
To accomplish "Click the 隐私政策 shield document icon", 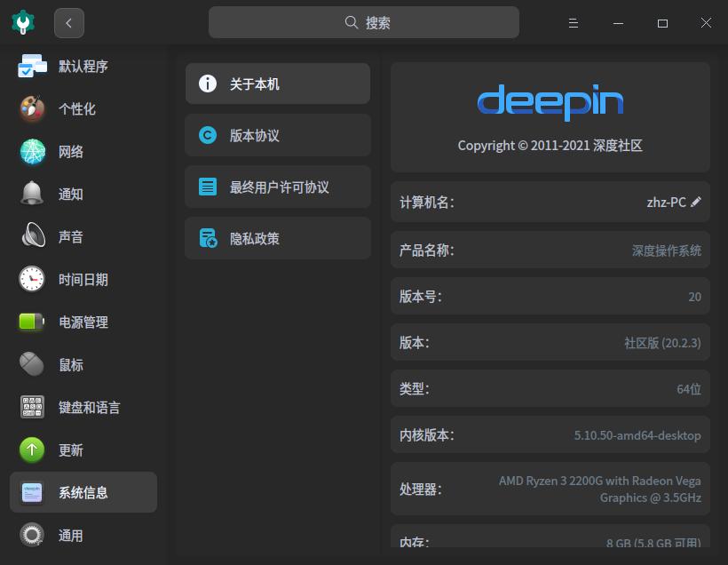I will coord(208,238).
